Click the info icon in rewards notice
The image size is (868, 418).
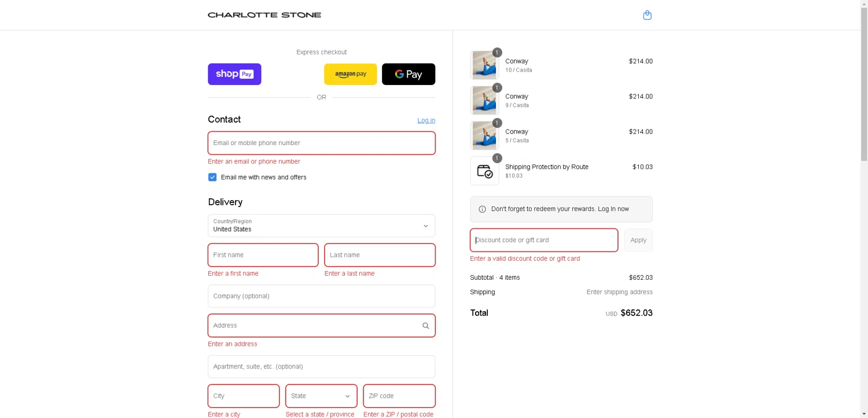tap(483, 209)
